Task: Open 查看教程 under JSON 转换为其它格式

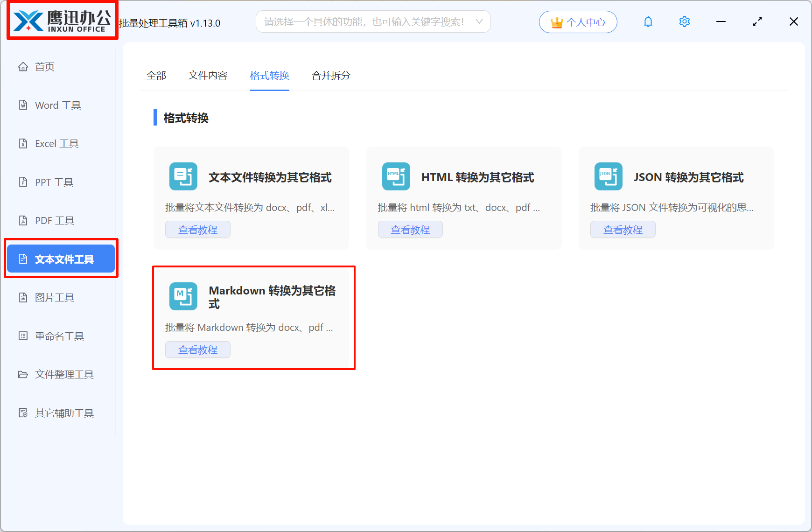Action: point(623,229)
